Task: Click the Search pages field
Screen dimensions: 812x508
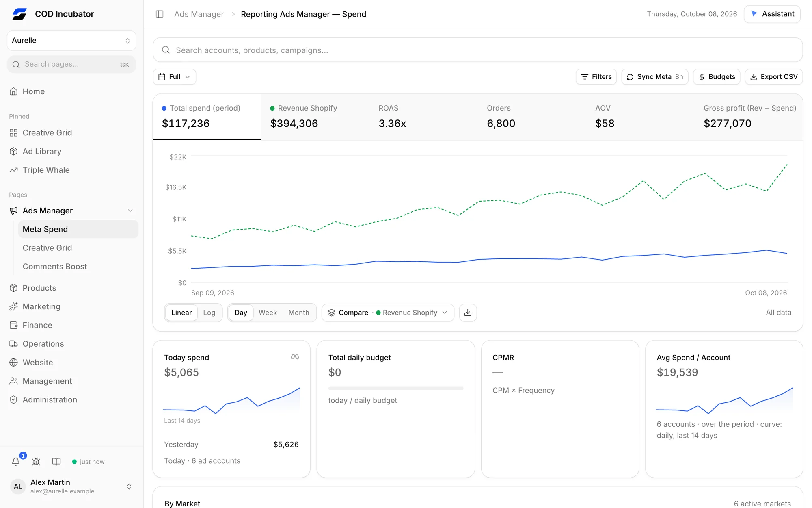Action: coord(71,64)
